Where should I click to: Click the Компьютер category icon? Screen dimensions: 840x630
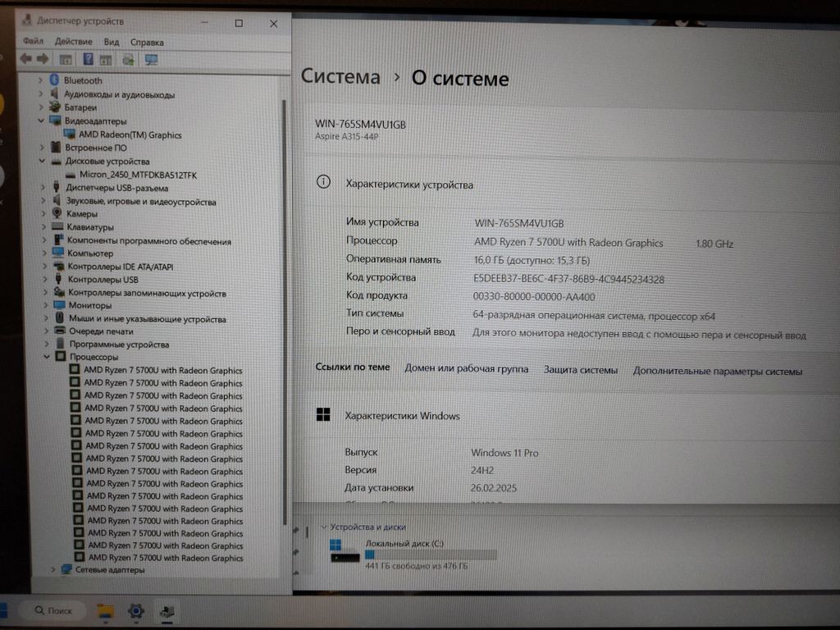point(58,253)
